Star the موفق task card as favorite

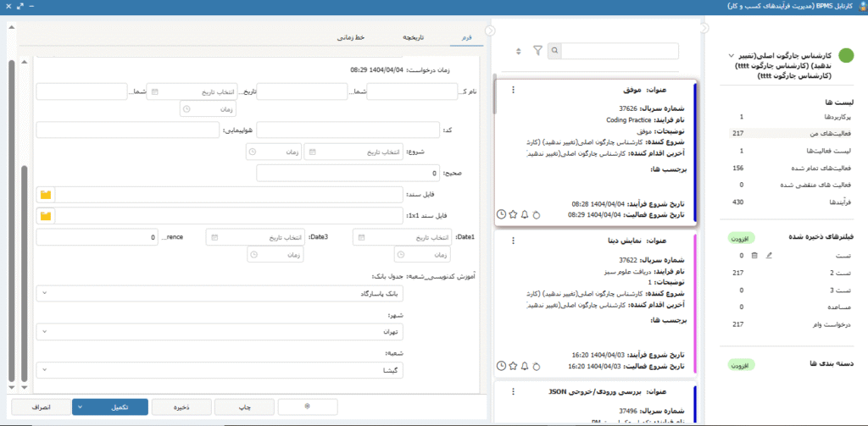(514, 214)
